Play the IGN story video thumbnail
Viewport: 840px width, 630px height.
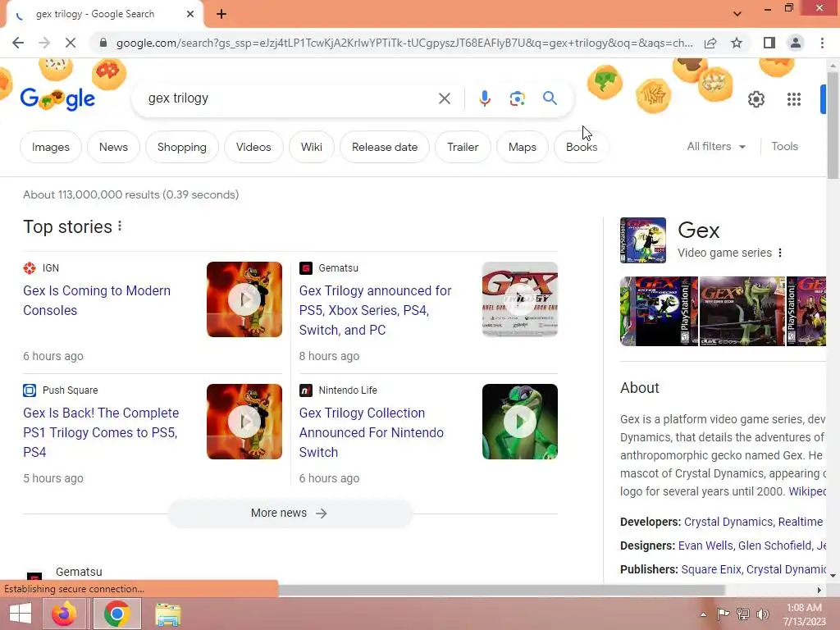tap(244, 299)
